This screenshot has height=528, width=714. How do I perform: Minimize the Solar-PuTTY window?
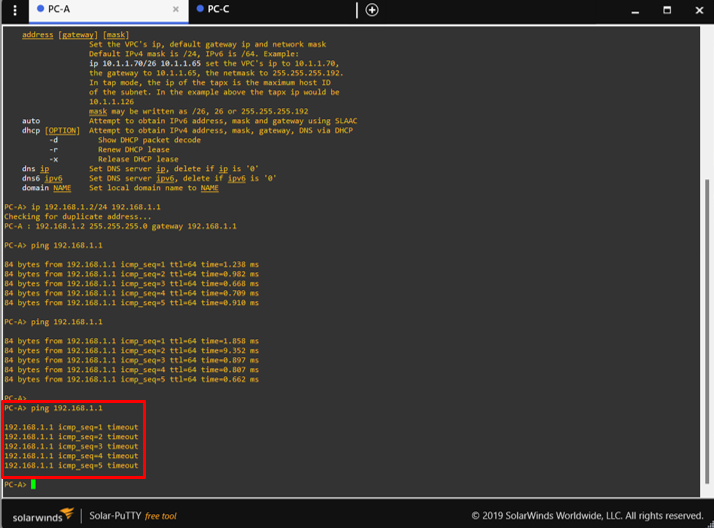635,10
